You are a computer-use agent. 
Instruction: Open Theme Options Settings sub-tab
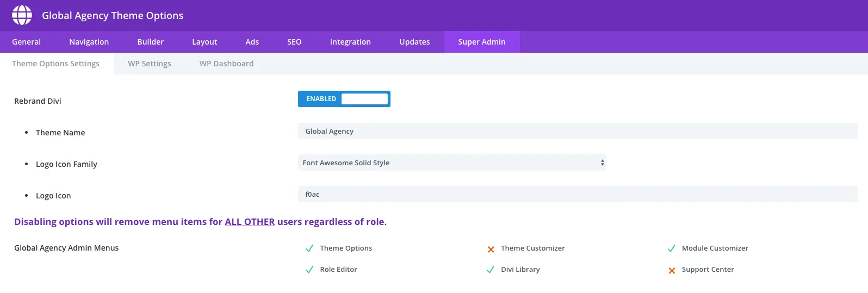56,64
